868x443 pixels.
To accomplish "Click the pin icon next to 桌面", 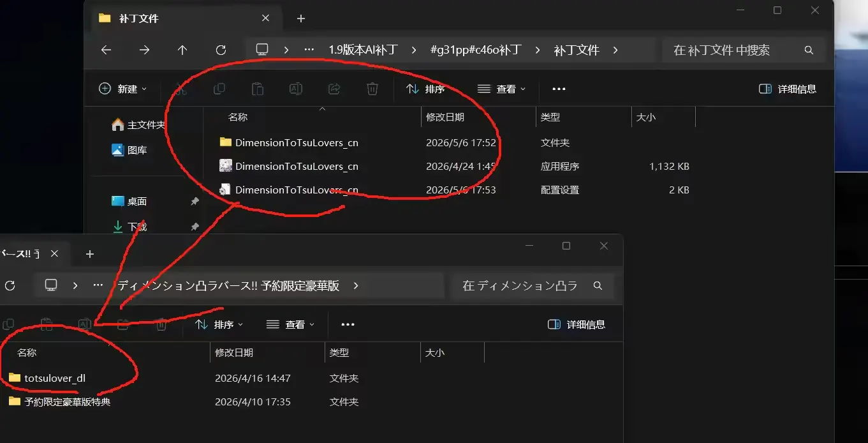I will click(195, 201).
